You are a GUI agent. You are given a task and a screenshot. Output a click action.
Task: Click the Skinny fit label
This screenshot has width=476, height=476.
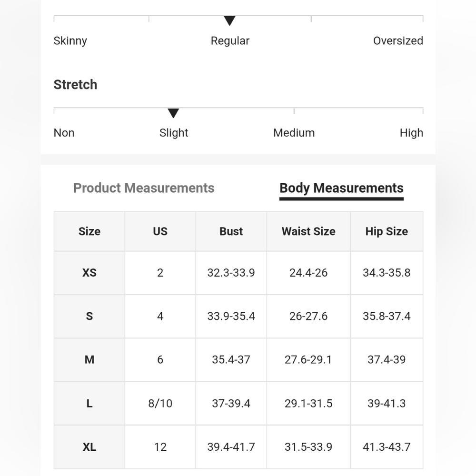pyautogui.click(x=70, y=41)
